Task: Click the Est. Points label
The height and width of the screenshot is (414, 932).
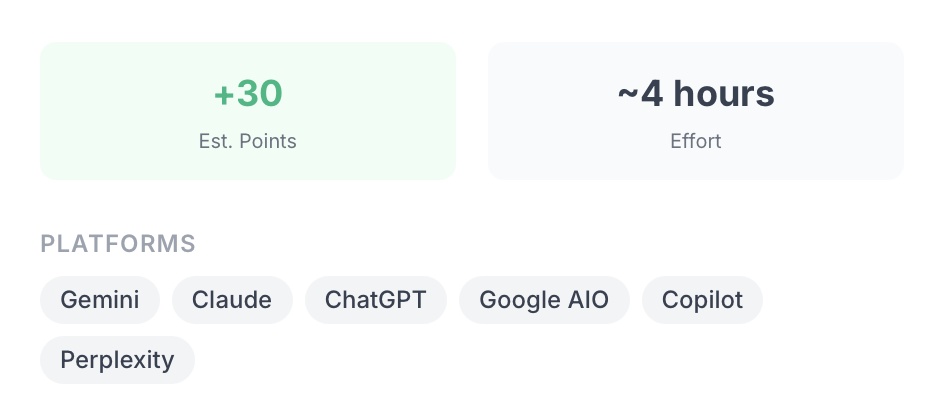Action: click(248, 141)
